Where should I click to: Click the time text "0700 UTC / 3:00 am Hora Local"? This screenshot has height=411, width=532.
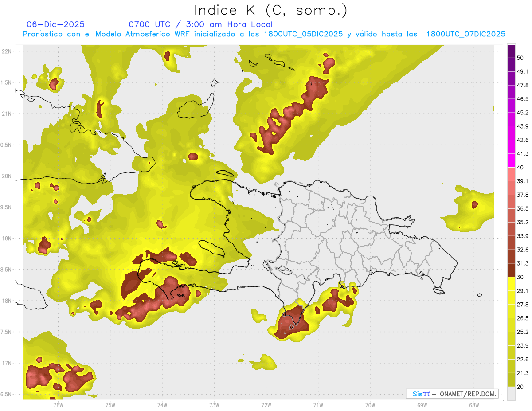(x=200, y=24)
